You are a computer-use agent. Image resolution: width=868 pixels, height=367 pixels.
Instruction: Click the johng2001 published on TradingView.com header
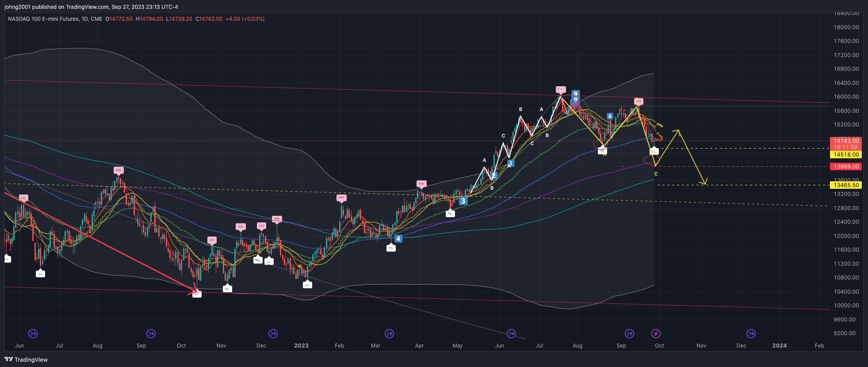[91, 7]
